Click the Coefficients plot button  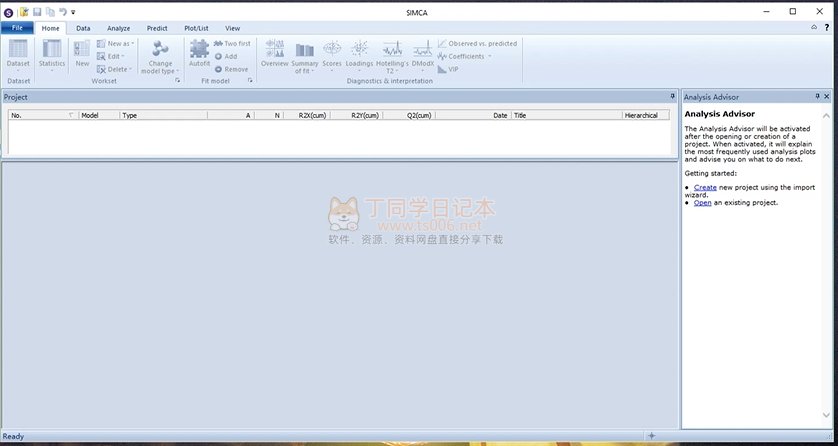(461, 57)
